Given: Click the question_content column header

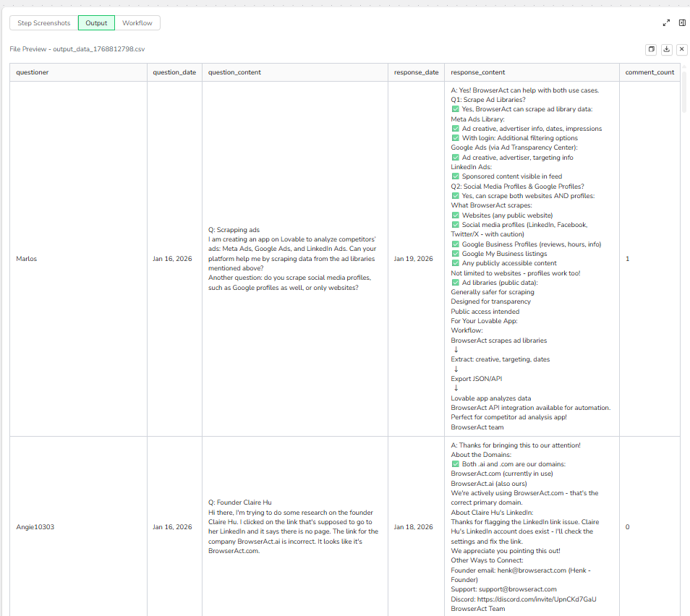Looking at the screenshot, I should click(234, 72).
